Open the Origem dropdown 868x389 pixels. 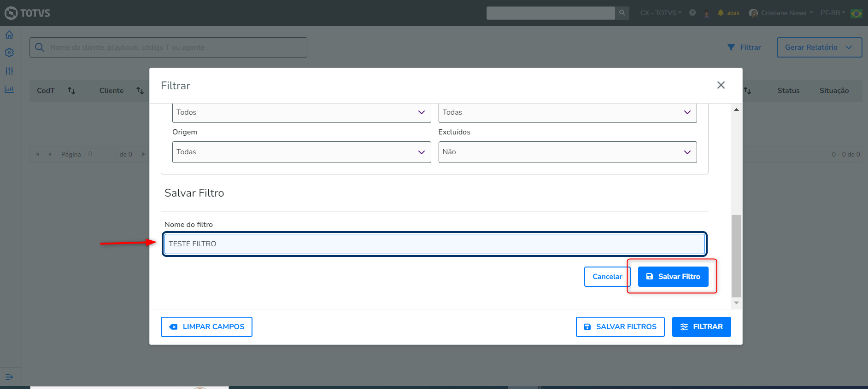[x=301, y=152]
